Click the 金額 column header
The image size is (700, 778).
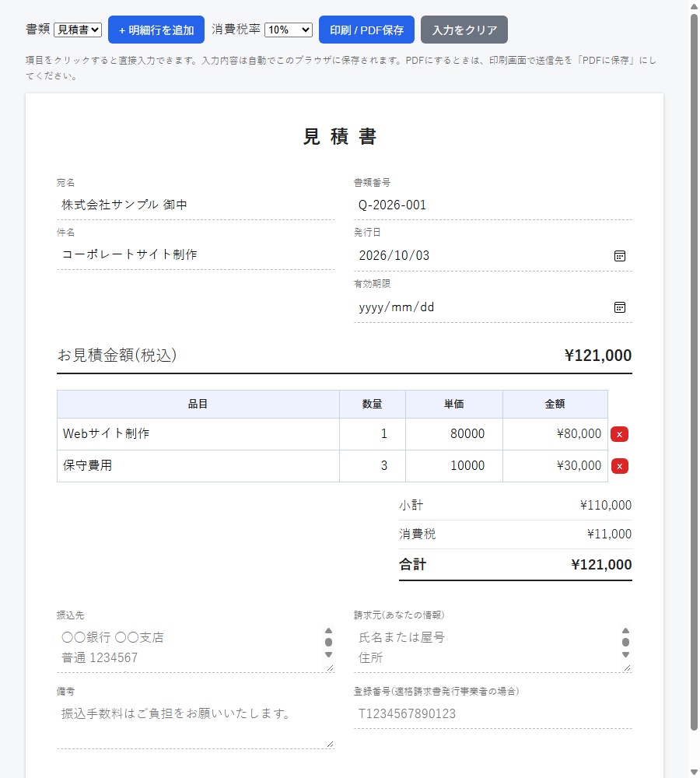click(555, 405)
